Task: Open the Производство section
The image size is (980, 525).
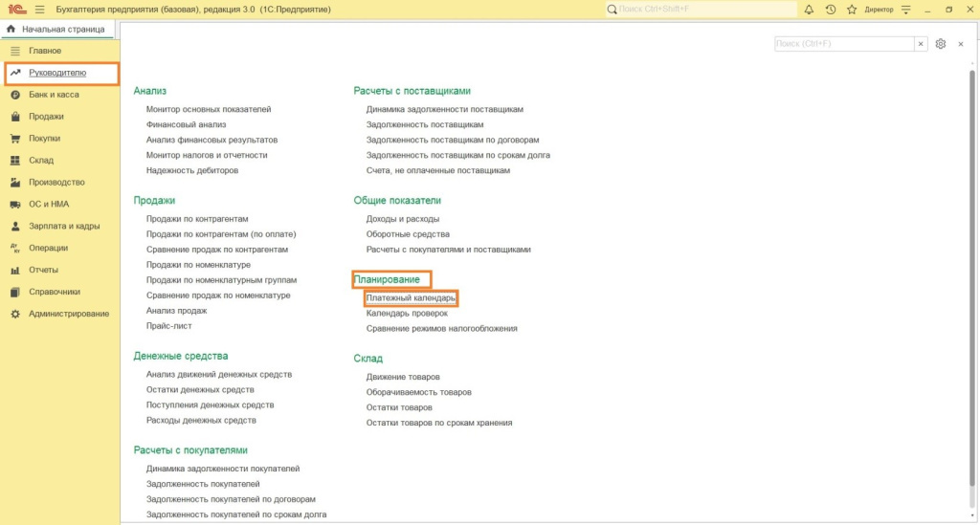Action: 56,183
